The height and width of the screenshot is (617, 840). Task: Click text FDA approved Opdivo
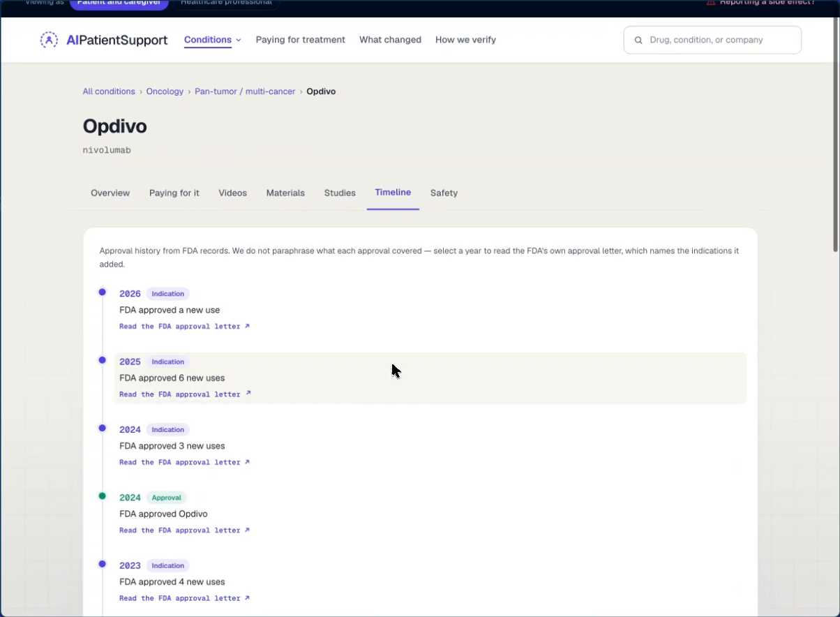pyautogui.click(x=163, y=514)
